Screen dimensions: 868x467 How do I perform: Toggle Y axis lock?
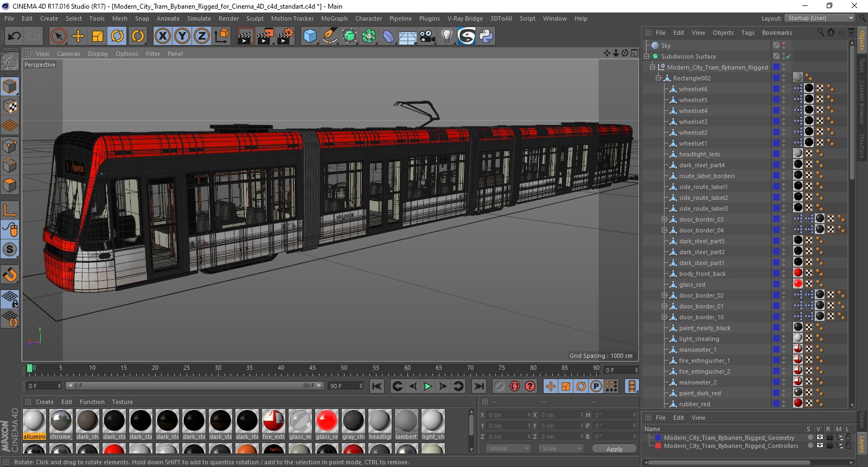point(182,36)
